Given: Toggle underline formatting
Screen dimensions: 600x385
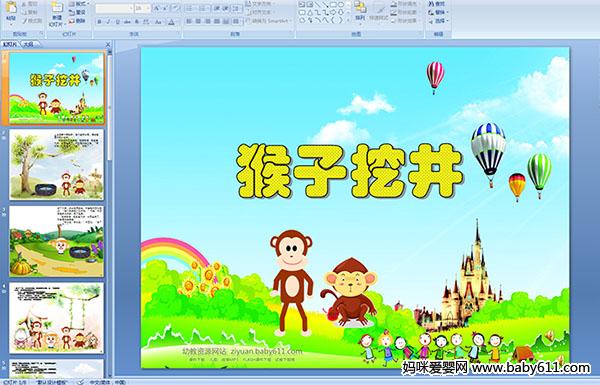Looking at the screenshot, I should click(x=117, y=22).
